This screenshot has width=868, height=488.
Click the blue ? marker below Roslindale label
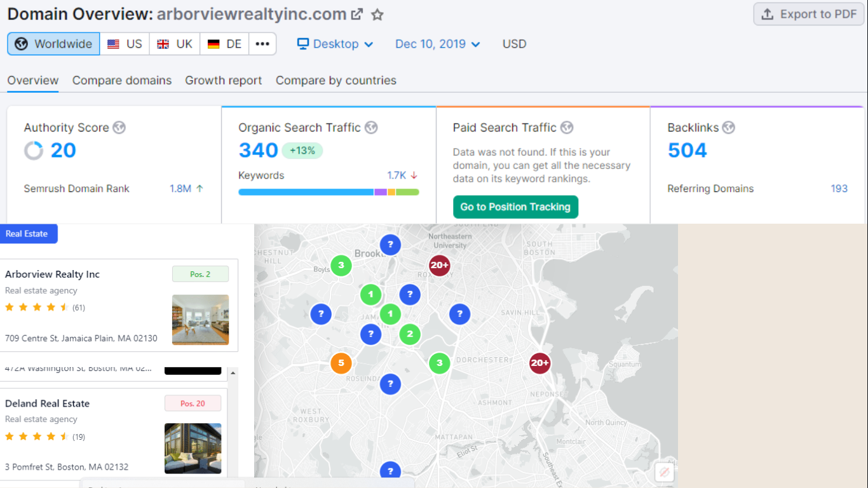(390, 384)
